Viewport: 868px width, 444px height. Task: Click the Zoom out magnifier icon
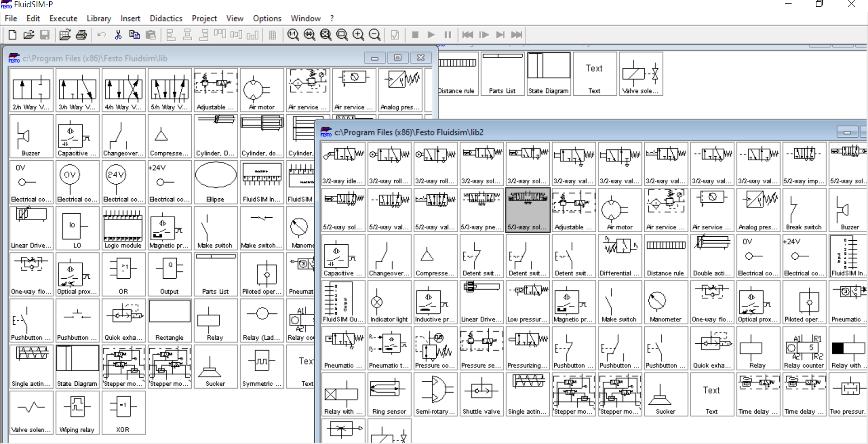pyautogui.click(x=375, y=35)
